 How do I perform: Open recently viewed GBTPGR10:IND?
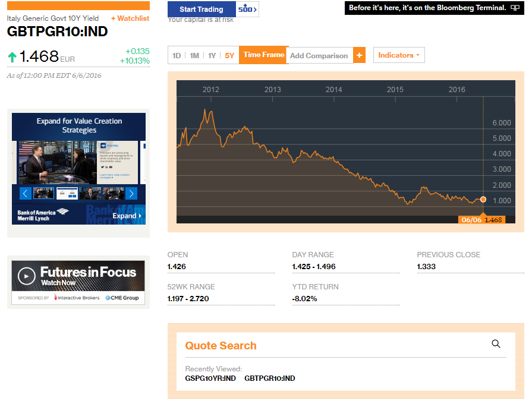pyautogui.click(x=270, y=378)
